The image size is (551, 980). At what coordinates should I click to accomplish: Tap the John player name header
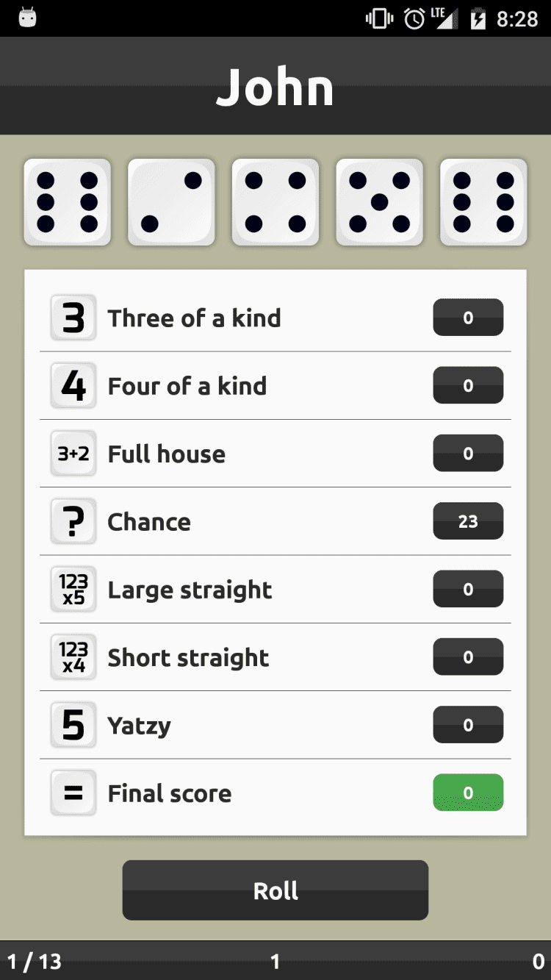click(275, 87)
